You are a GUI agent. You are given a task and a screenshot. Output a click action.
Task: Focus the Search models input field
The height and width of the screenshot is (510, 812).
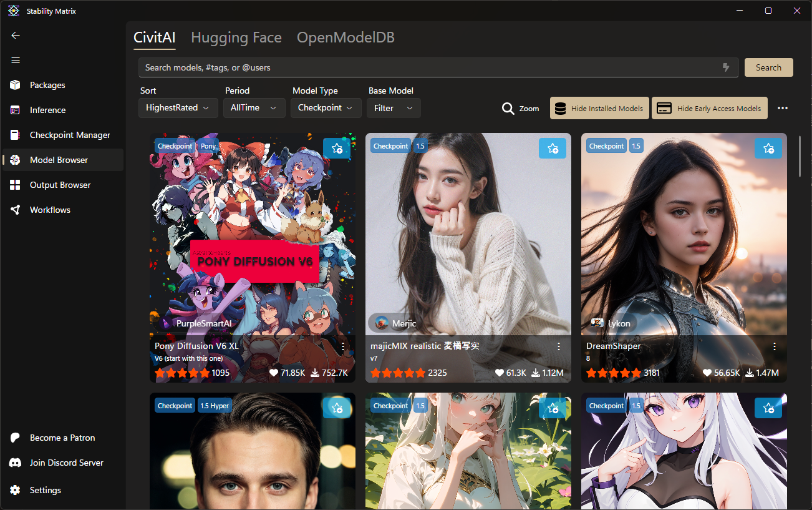[x=438, y=67]
